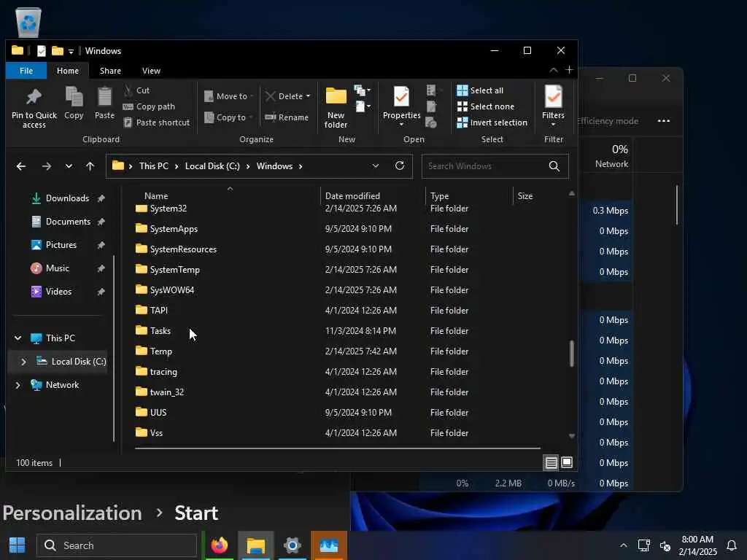This screenshot has width=747, height=560.
Task: Open the Easy access dropdown icon
Action: 363,106
